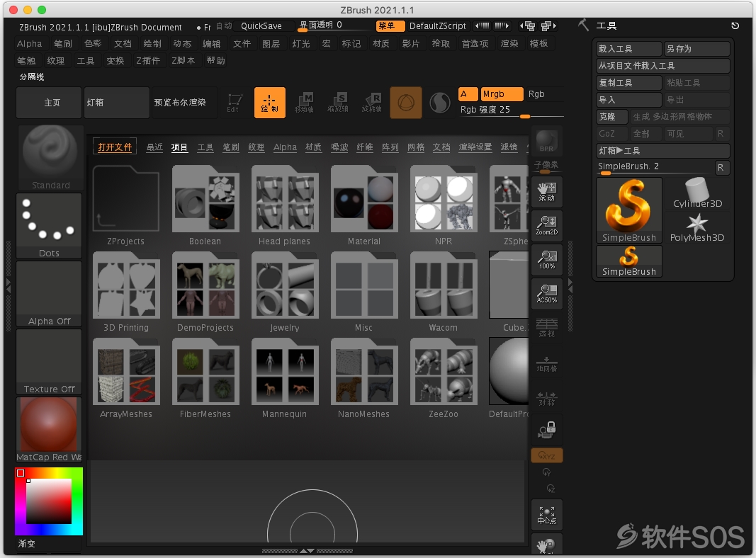
Task: Click the 另存为 (Save As) button
Action: point(696,49)
